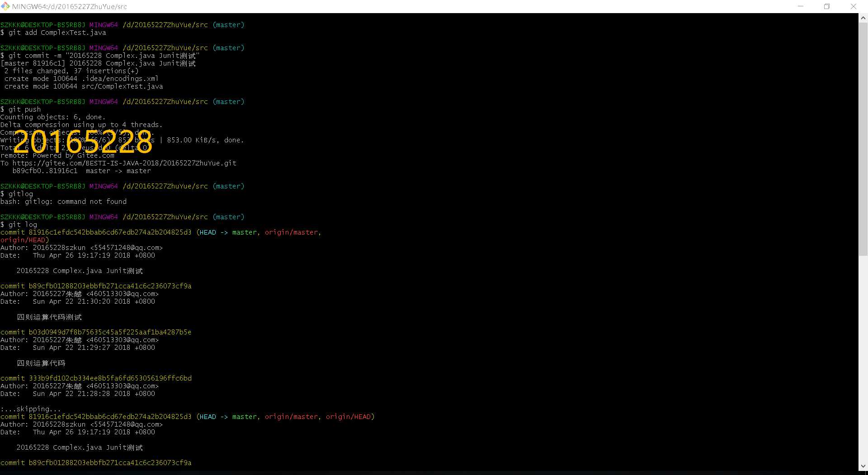
Task: Click commit b03d0949d7f8b75635c45a5f225aaf1ba4287b5e line
Action: (96, 332)
